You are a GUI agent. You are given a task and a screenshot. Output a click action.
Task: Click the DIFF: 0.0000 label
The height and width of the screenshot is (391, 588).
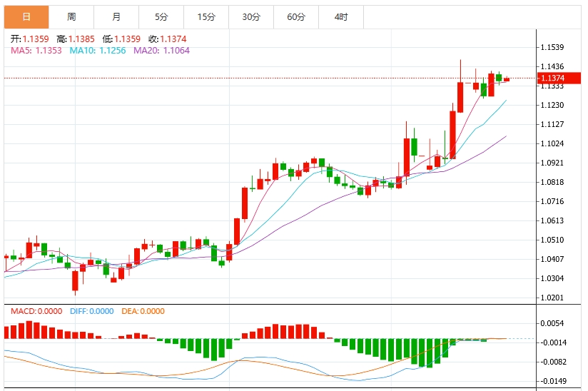(x=92, y=311)
